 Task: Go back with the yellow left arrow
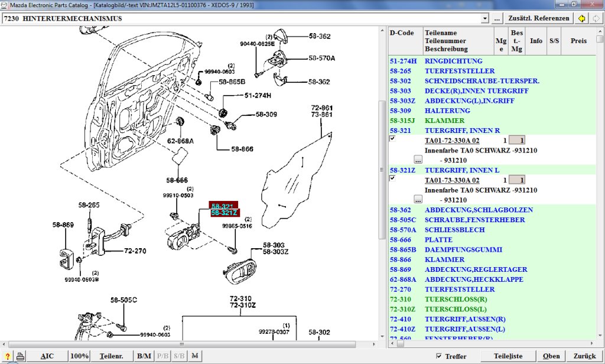point(581,18)
